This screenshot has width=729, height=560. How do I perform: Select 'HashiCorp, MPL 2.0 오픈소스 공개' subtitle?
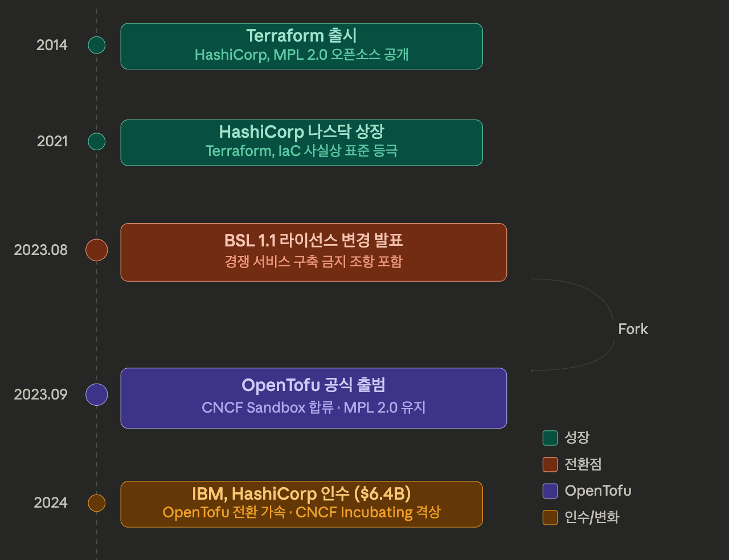[x=302, y=55]
